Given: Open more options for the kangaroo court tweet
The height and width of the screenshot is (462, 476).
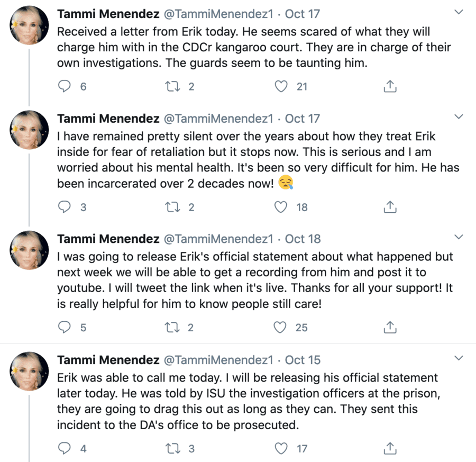Looking at the screenshot, I should (459, 11).
